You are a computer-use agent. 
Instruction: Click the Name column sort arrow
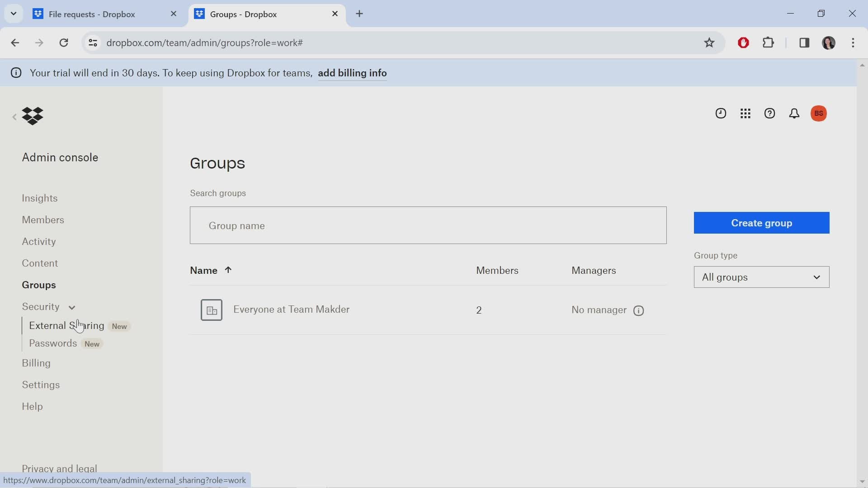(x=228, y=270)
